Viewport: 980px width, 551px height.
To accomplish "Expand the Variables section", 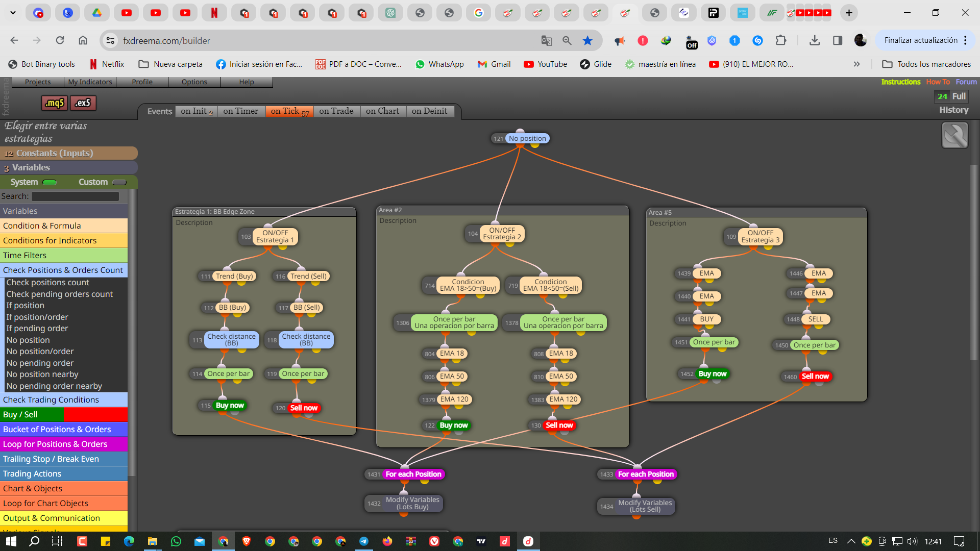I will [x=69, y=167].
